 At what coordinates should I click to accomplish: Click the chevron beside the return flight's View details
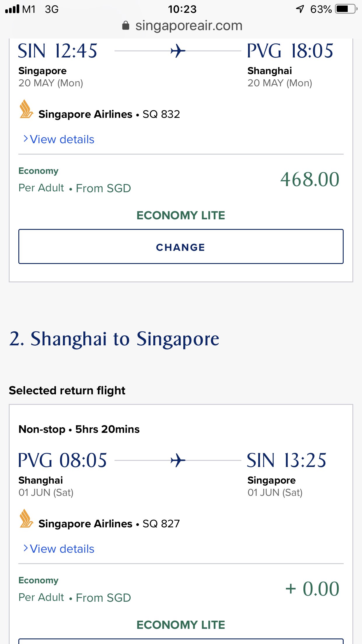coord(26,548)
